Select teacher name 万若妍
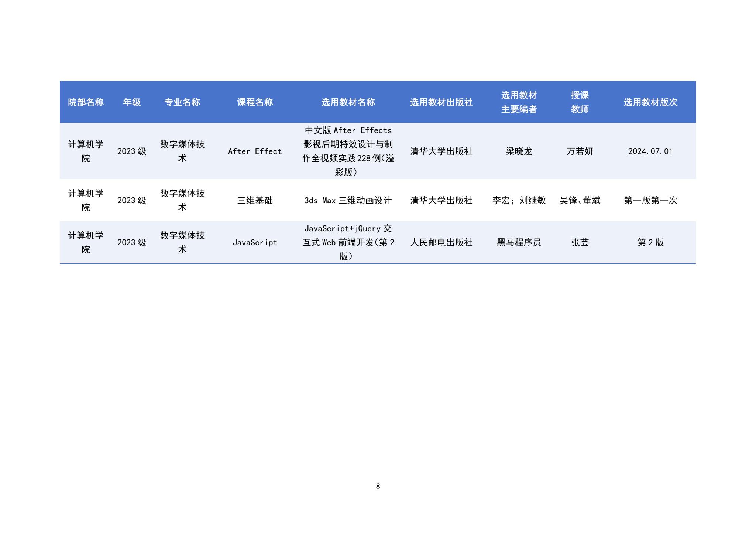 580,151
